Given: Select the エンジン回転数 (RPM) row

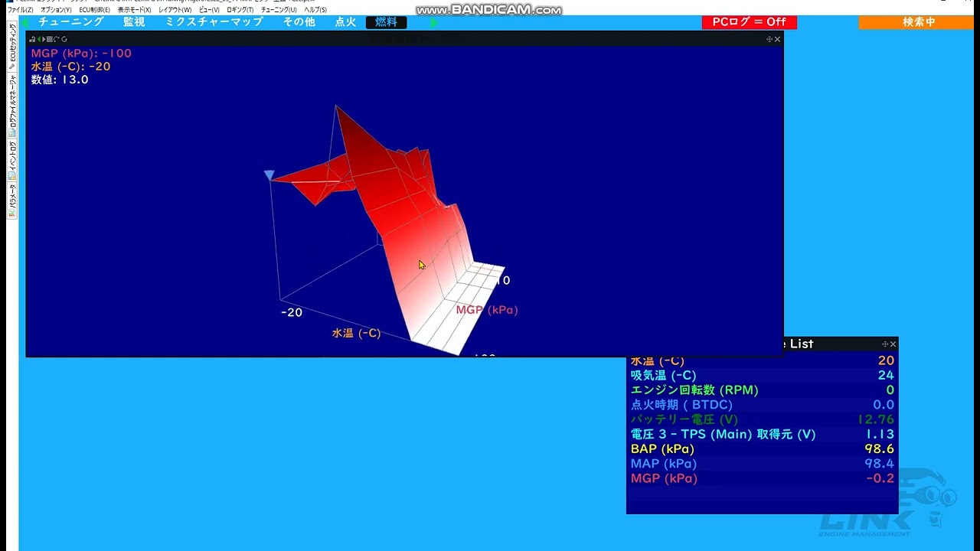Looking at the screenshot, I should tap(762, 390).
